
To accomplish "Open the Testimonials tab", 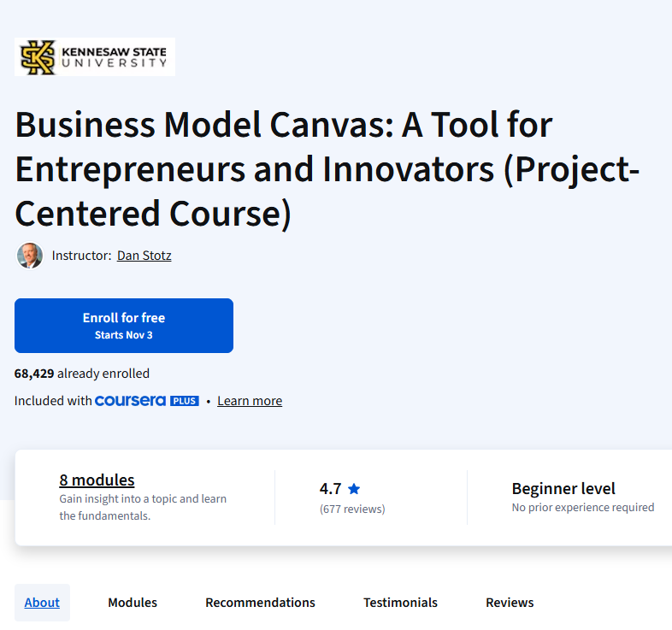I will point(400,603).
